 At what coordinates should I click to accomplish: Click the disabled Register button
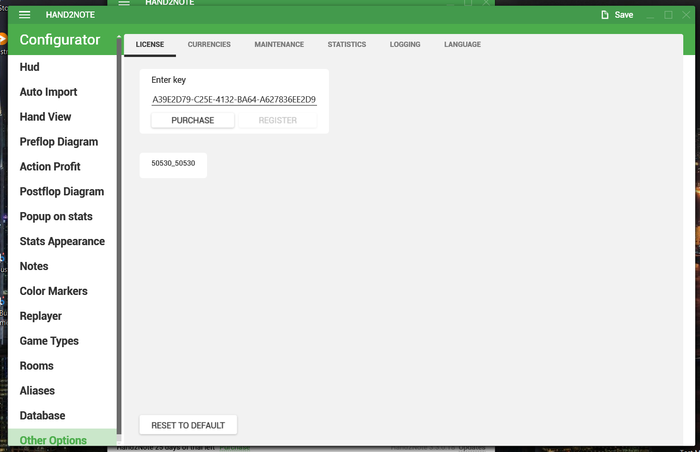click(278, 120)
